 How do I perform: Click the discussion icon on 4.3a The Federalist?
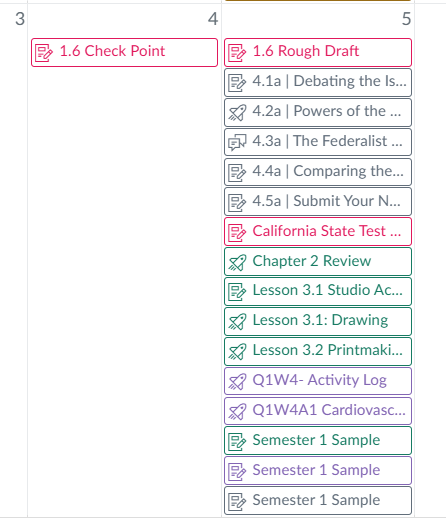(x=237, y=142)
